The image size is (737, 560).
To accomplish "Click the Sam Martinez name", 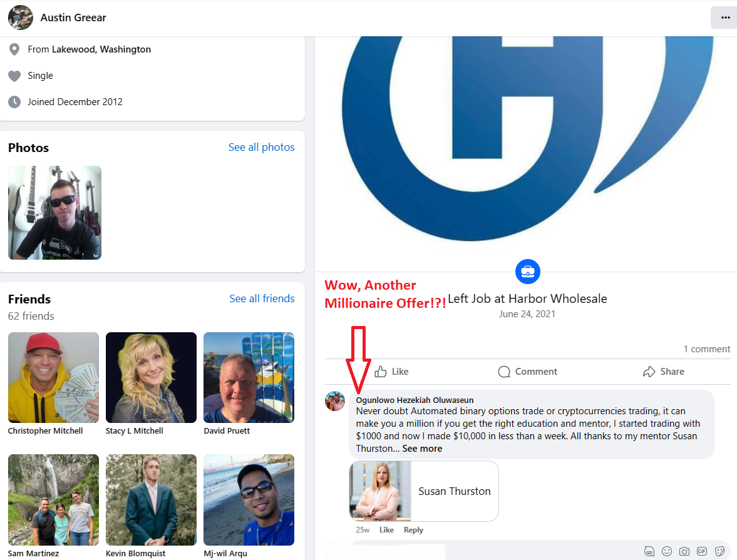I will tap(33, 553).
